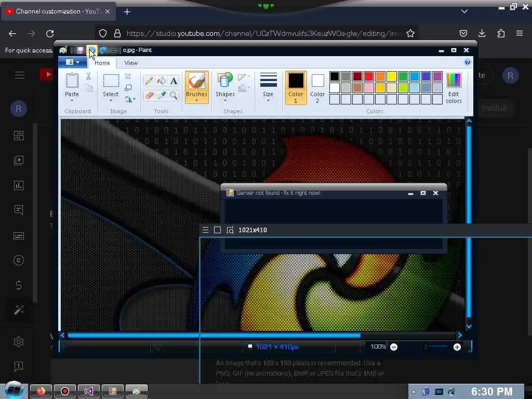The image size is (532, 399).
Task: Bookmark this page with star icon
Action: point(410,33)
